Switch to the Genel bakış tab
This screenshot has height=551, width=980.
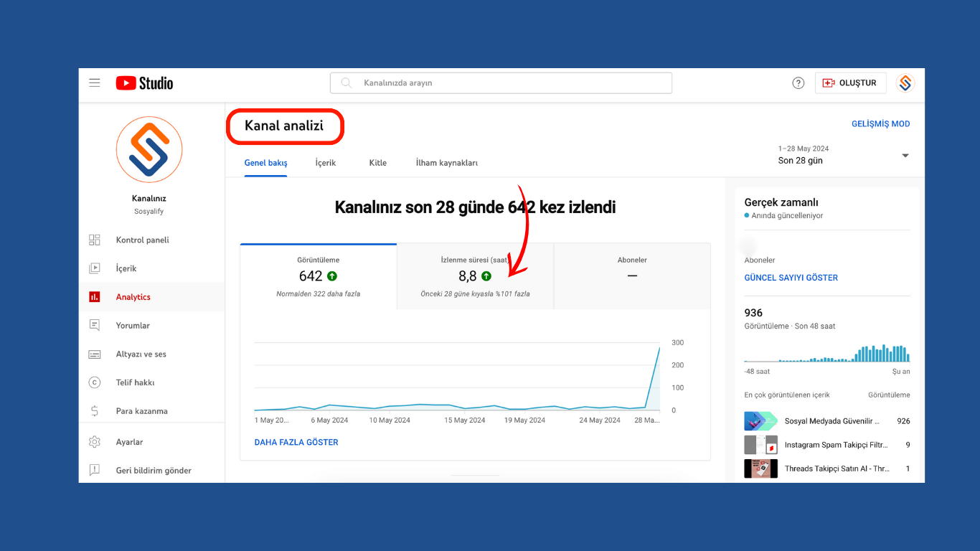click(x=266, y=163)
